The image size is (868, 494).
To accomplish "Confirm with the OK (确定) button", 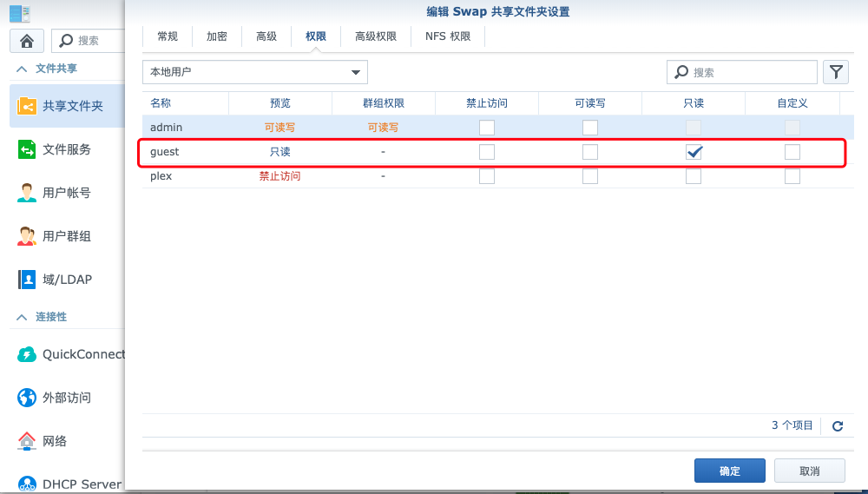I will [730, 471].
